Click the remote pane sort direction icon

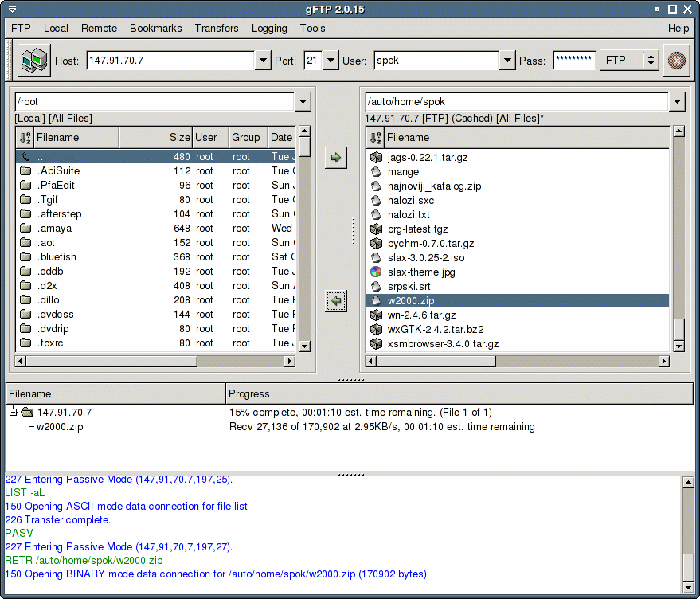(376, 138)
